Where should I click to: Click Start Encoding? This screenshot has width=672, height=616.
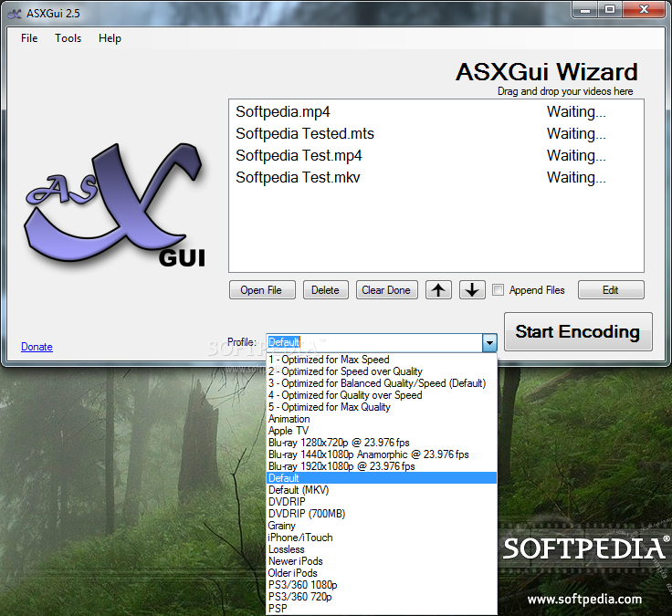coord(578,331)
